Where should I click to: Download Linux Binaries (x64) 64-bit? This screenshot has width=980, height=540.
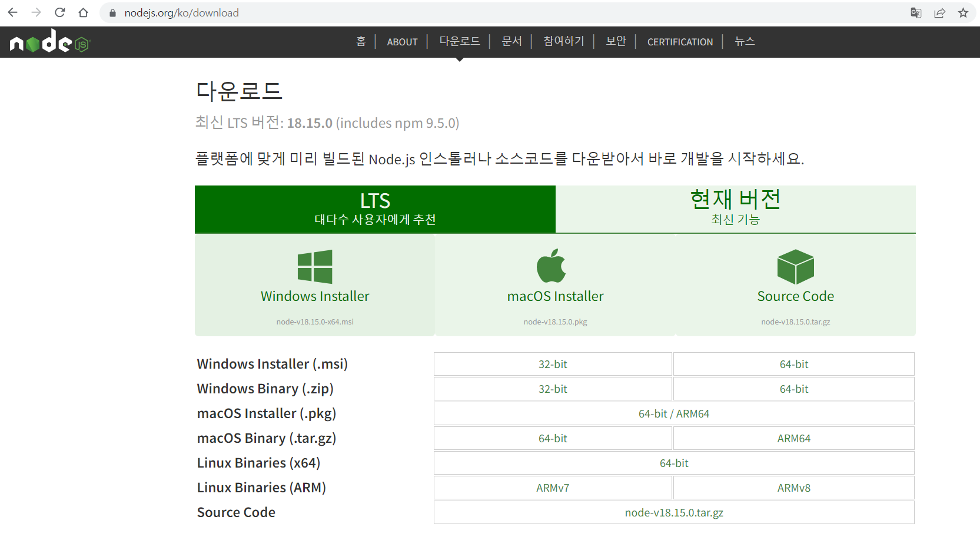click(x=674, y=463)
